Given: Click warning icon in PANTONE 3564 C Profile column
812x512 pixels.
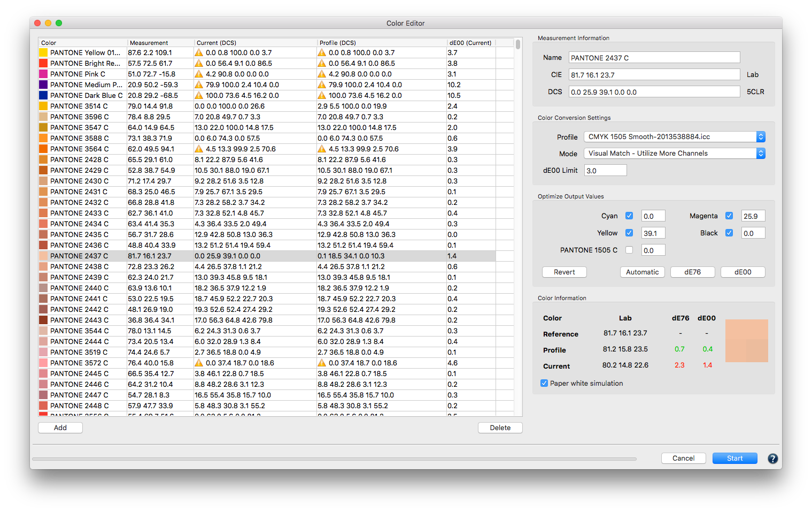Looking at the screenshot, I should [x=322, y=149].
